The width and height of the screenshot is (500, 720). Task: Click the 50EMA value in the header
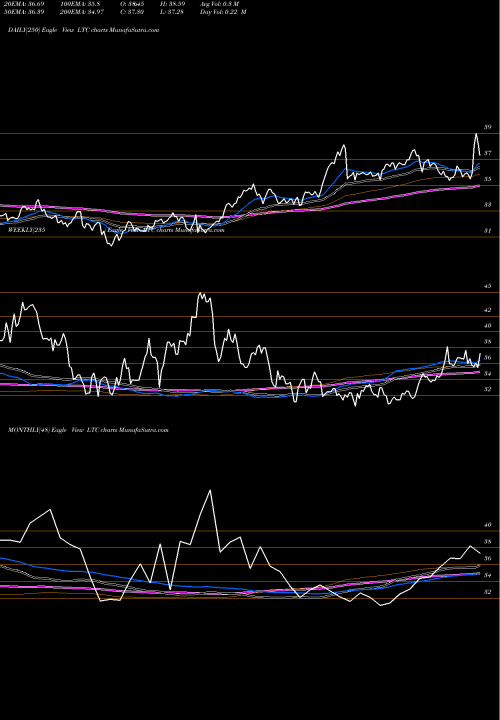[24, 12]
